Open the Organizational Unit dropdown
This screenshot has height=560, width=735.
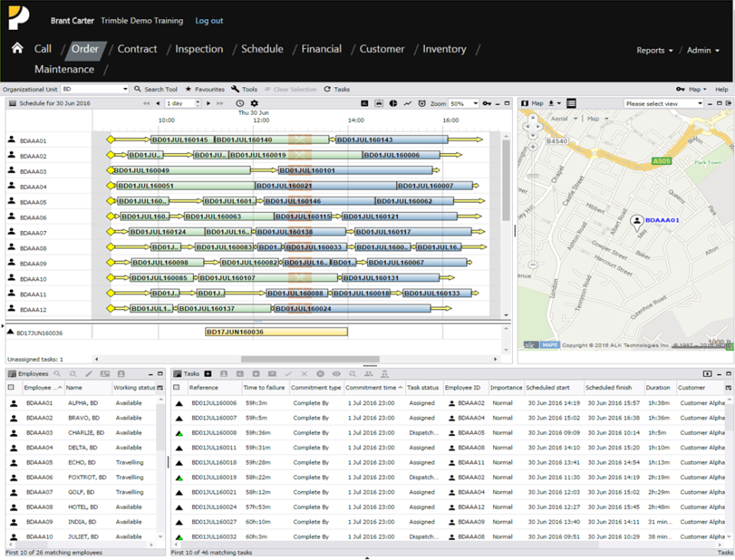(x=95, y=90)
